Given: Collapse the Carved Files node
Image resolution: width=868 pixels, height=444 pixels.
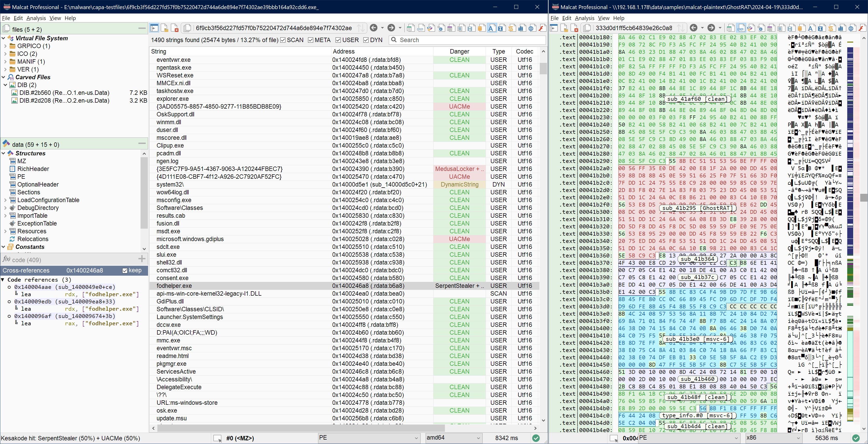Looking at the screenshot, I should pos(3,77).
